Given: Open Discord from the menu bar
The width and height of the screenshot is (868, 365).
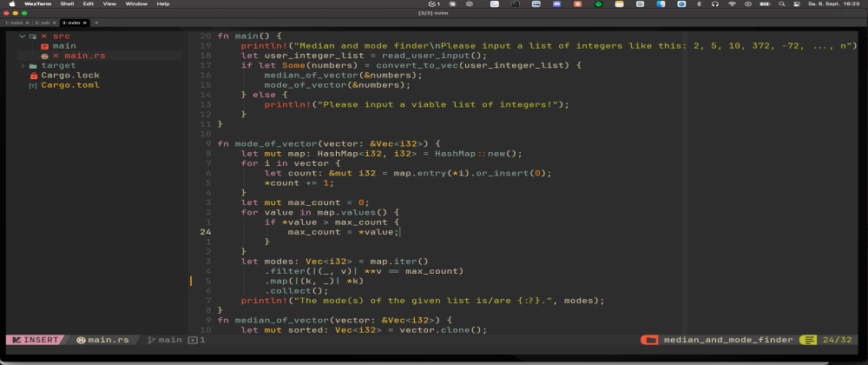Looking at the screenshot, I should coord(557,3).
